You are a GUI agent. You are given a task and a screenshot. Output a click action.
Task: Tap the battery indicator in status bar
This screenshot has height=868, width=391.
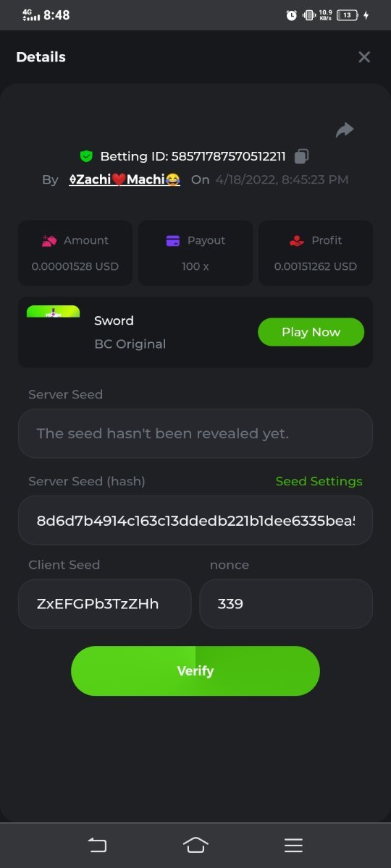pos(348,15)
